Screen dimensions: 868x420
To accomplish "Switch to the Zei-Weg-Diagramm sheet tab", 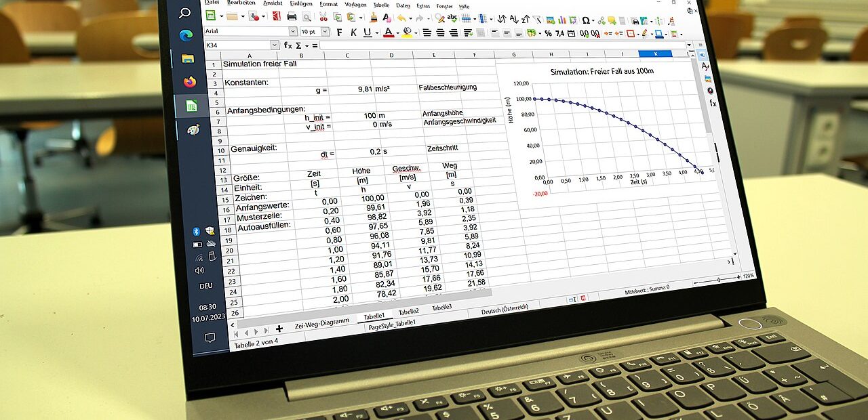I will pos(321,323).
